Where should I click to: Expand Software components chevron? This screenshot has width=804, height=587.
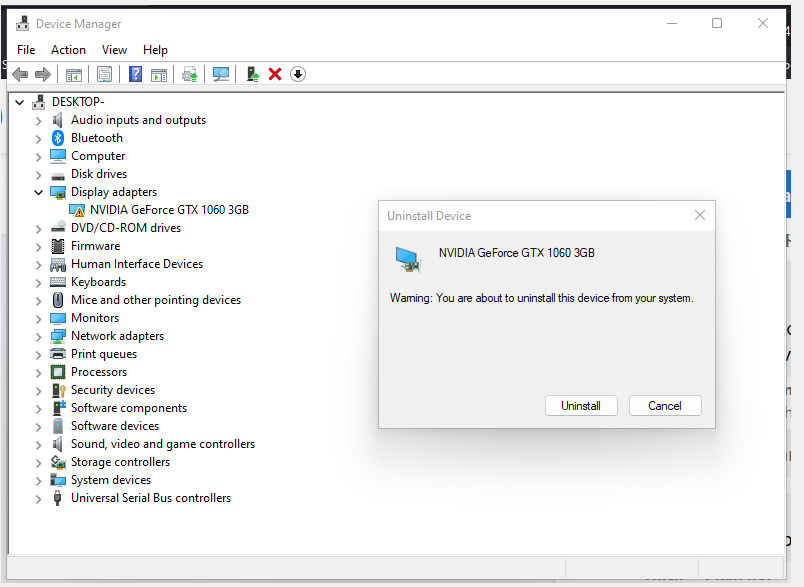38,409
